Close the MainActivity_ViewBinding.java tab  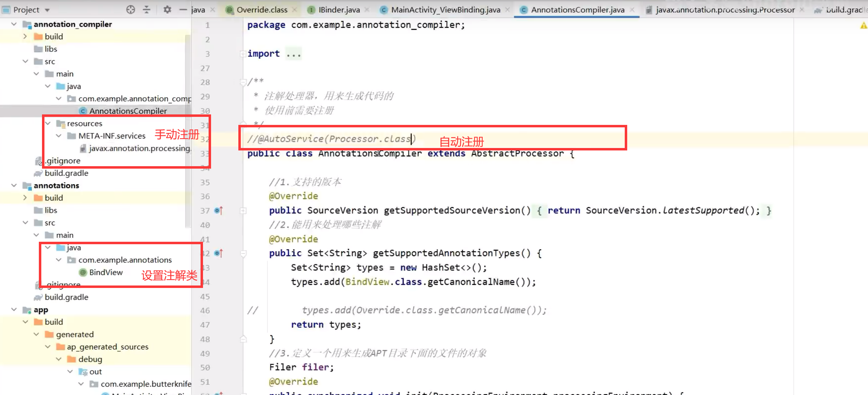point(507,10)
